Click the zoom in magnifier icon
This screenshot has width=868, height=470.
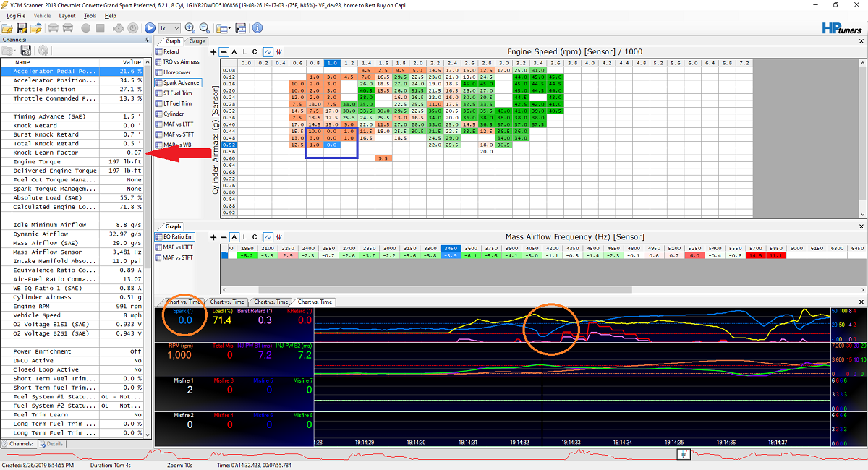point(190,28)
